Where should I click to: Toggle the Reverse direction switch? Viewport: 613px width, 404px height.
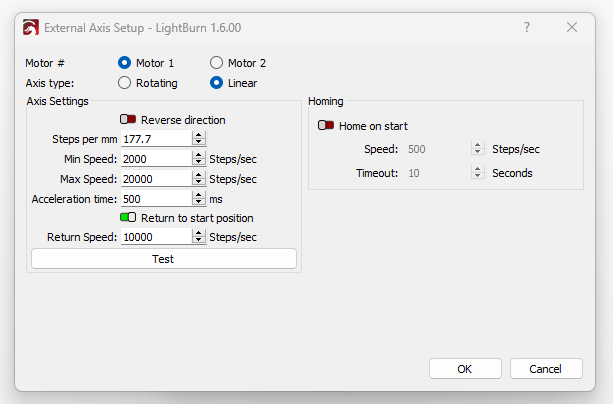[x=128, y=120]
